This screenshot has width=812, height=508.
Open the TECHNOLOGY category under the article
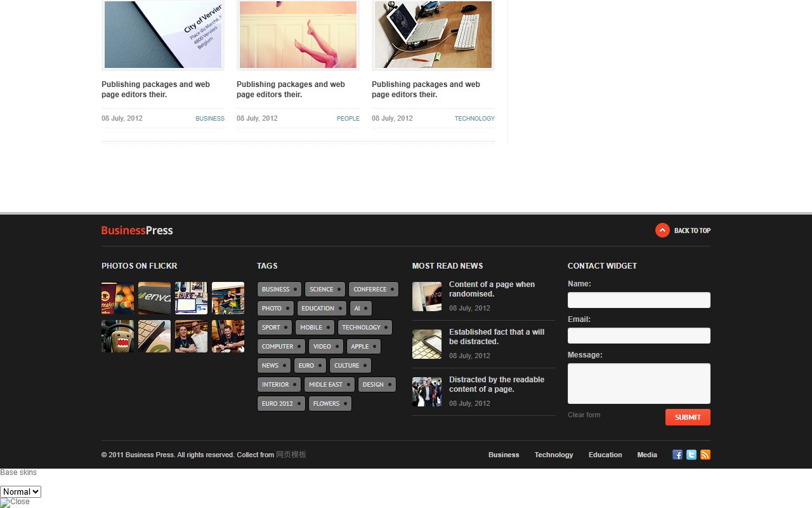pos(475,119)
